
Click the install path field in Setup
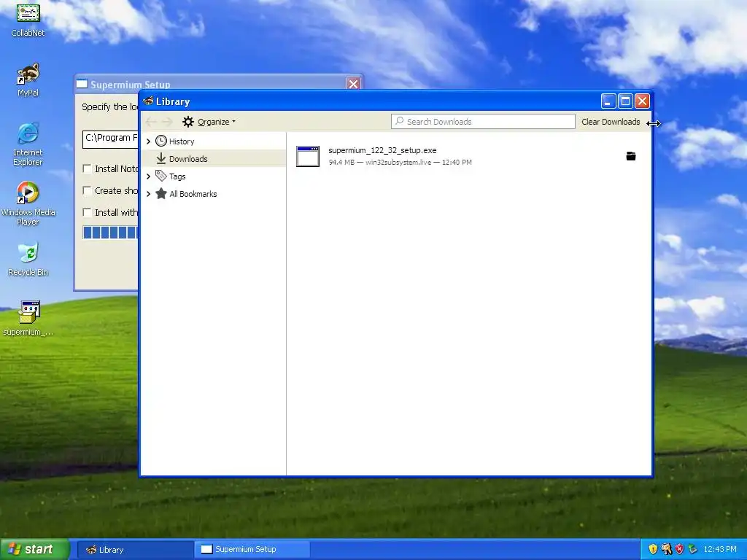(111, 139)
